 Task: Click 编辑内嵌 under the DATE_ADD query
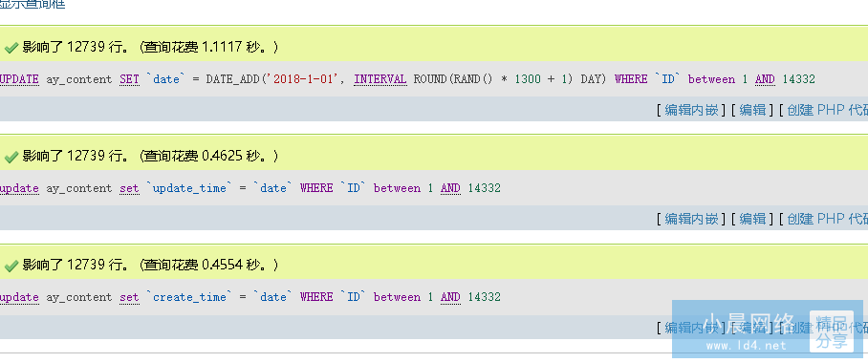pos(691,110)
